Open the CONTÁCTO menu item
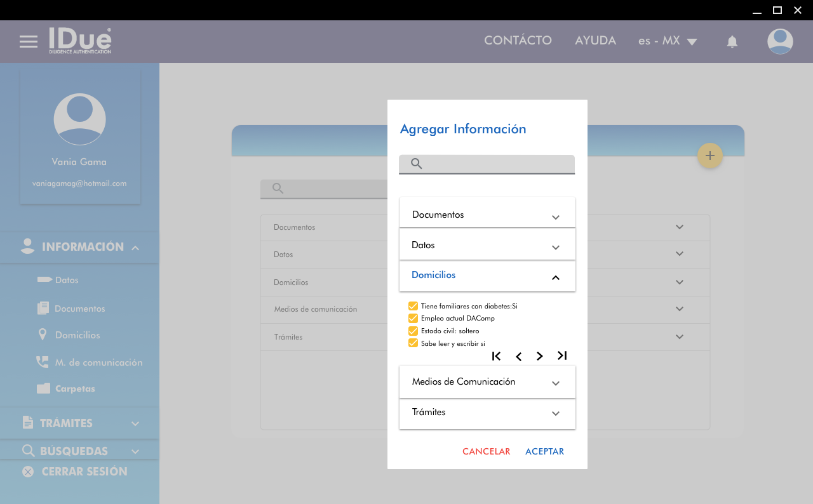 coord(518,41)
